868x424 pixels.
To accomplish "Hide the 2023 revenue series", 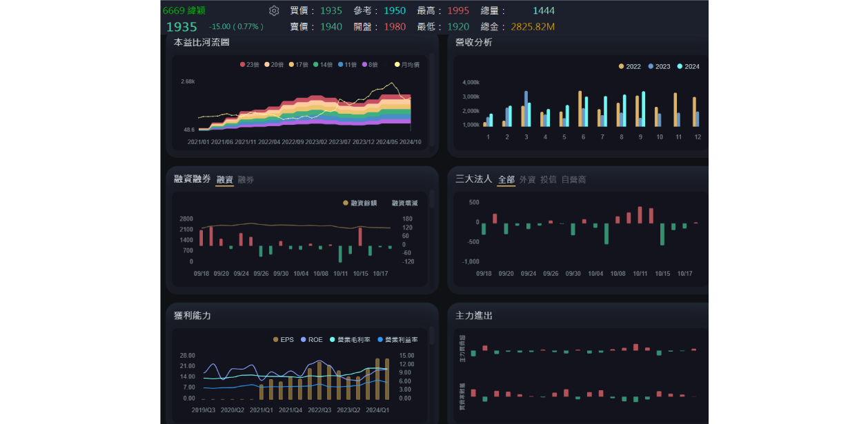I will click(x=659, y=67).
